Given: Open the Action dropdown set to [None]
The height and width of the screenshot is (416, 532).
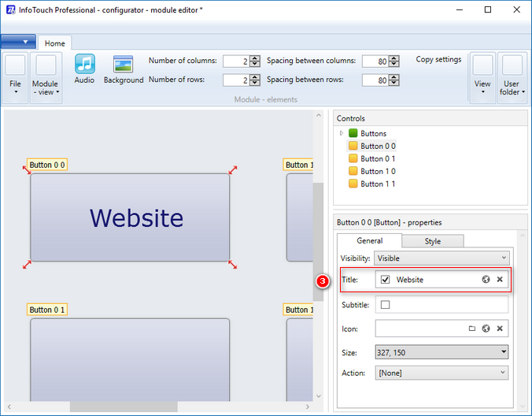Looking at the screenshot, I should [x=441, y=373].
